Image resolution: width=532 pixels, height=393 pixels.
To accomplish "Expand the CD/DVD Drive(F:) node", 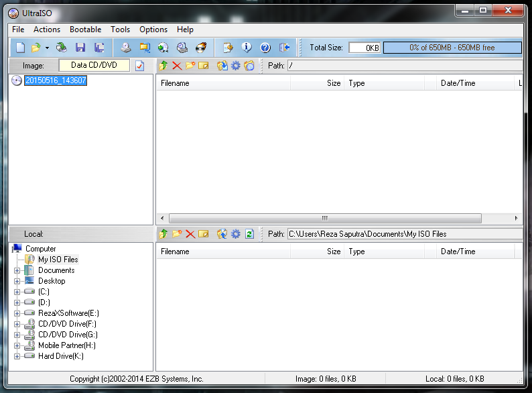I will point(17,324).
